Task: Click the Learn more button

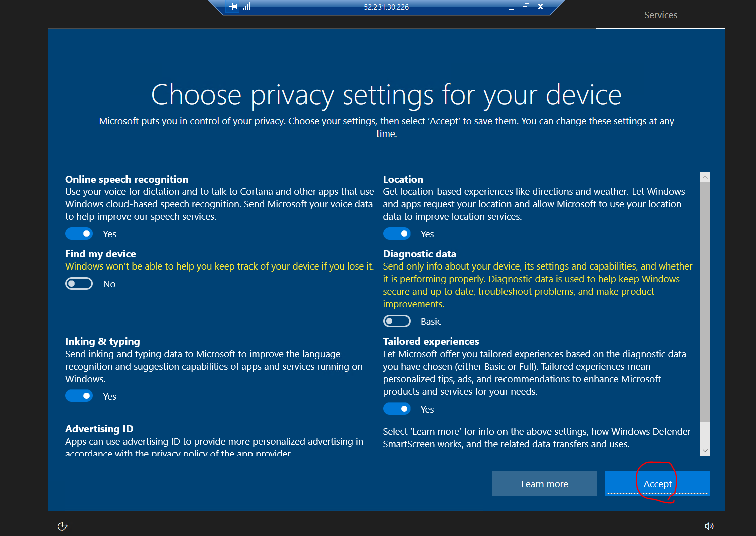Action: pyautogui.click(x=545, y=483)
